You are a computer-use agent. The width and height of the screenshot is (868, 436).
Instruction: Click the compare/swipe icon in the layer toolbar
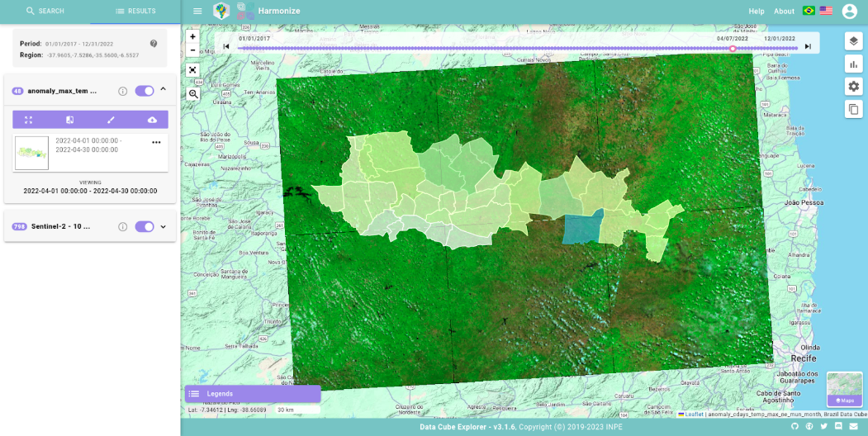point(69,120)
